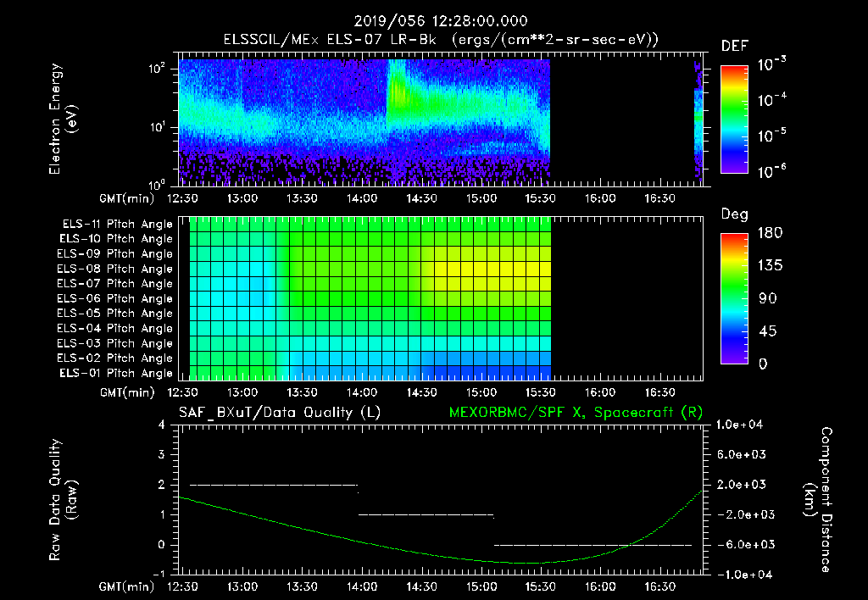Click GMT(min) label under the pitch angle panel
The height and width of the screenshot is (600, 868).
(x=127, y=392)
